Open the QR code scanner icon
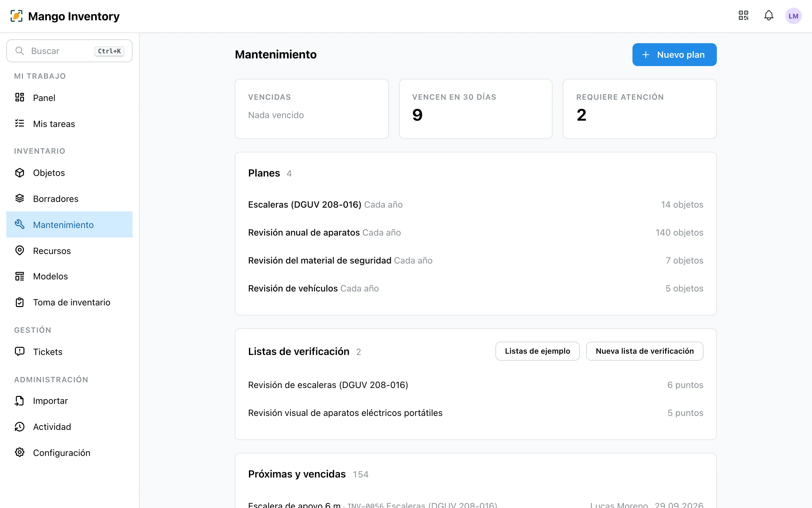 coord(743,16)
